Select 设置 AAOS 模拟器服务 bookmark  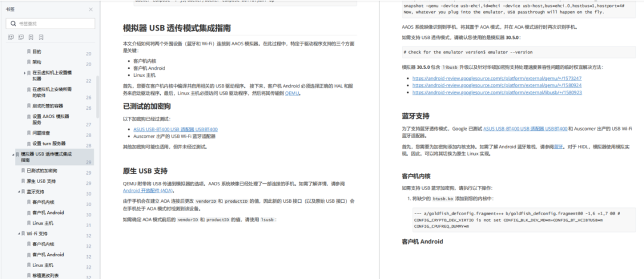coord(51,119)
